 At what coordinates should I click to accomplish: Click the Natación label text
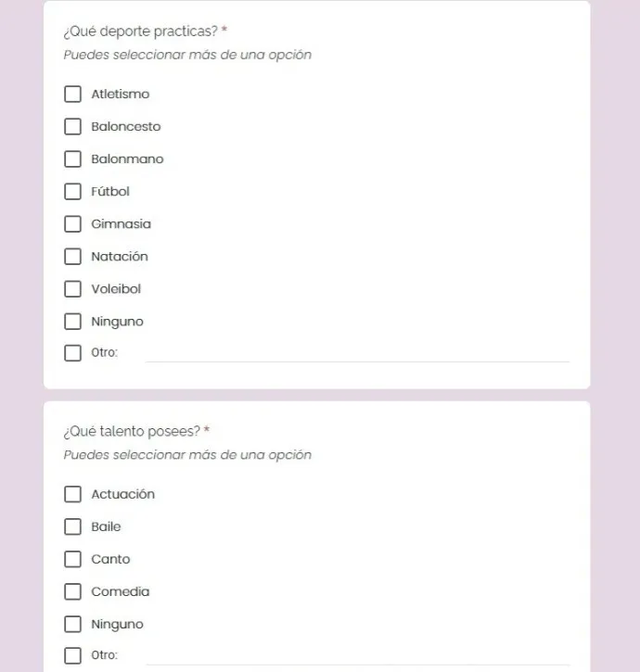[x=120, y=257]
